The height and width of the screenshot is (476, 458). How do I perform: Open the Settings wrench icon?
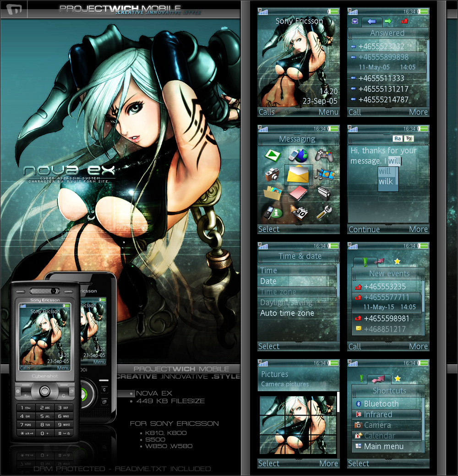pyautogui.click(x=324, y=212)
